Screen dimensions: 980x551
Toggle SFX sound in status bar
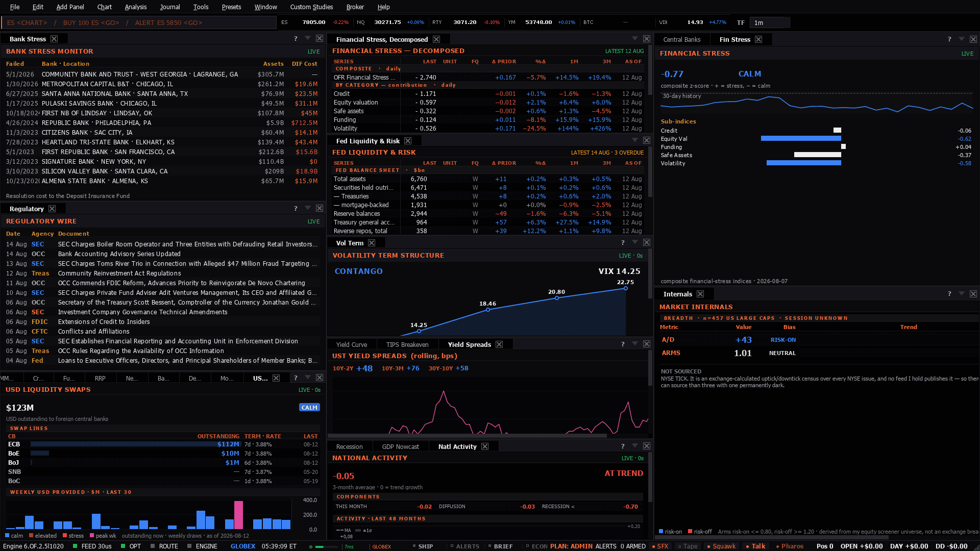(x=660, y=546)
